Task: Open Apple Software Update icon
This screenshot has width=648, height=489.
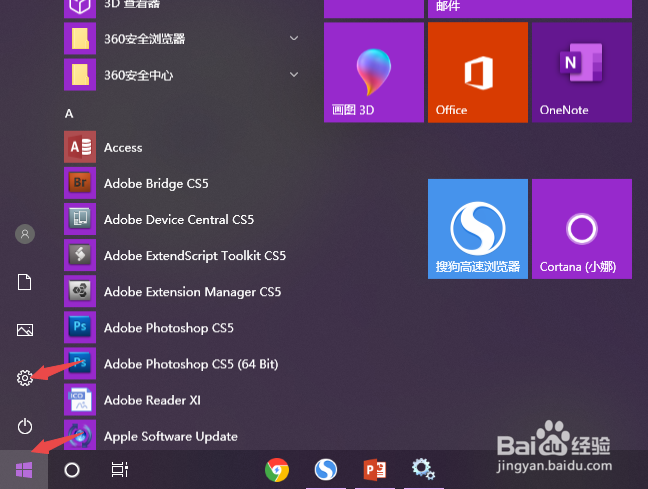Action: (80, 435)
